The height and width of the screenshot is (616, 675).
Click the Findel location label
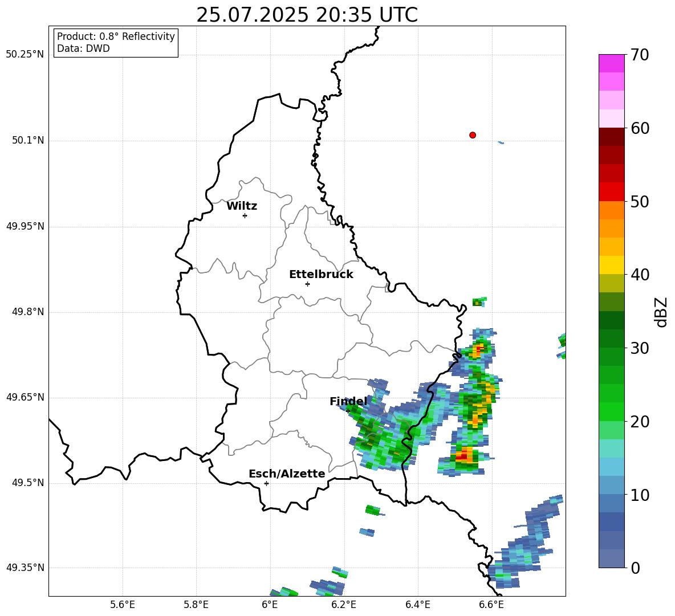[348, 401]
